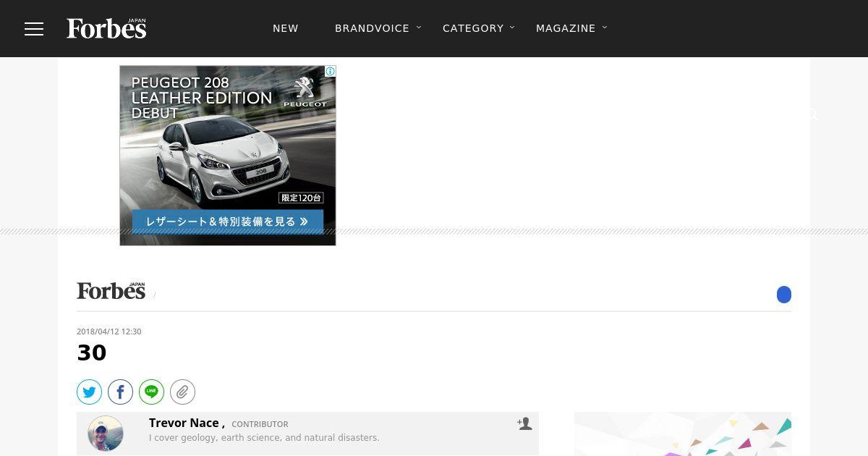Open the MAGAZINE menu

tap(566, 28)
